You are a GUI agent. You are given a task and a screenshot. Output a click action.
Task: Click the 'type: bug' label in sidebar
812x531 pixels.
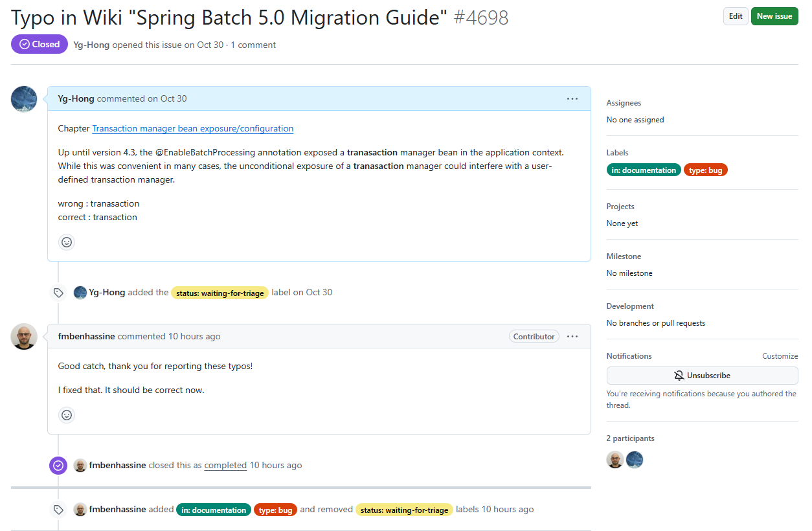click(x=706, y=170)
